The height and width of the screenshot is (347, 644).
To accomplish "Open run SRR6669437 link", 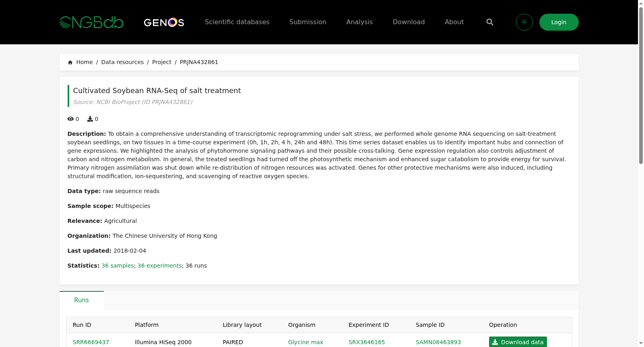I will click(91, 342).
